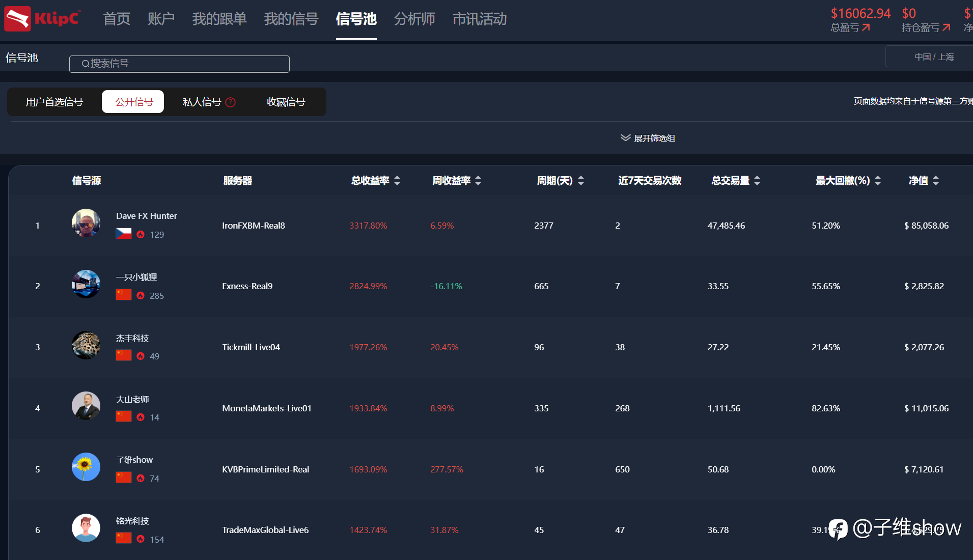Open 我的跟单 page

(219, 19)
